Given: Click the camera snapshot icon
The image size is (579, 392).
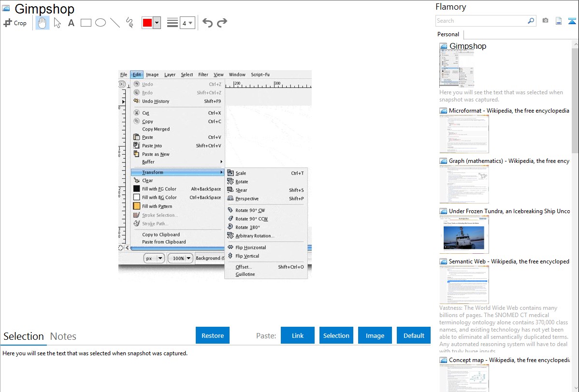Looking at the screenshot, I should pyautogui.click(x=545, y=21).
